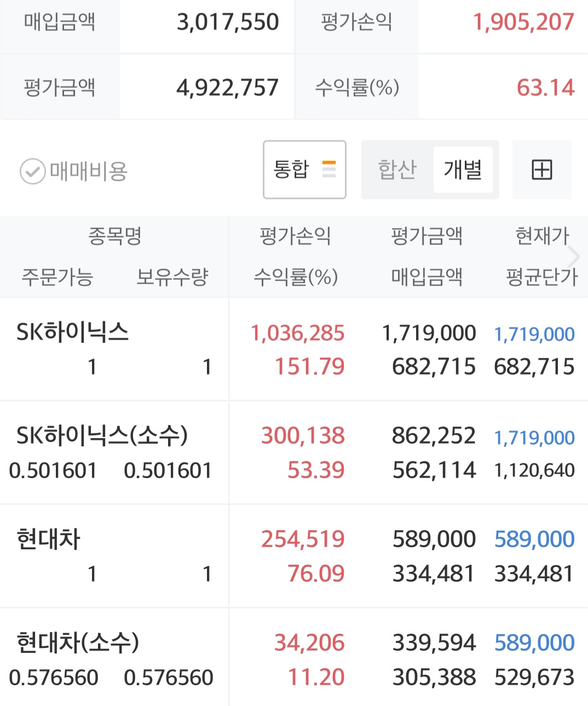Click total 매입금액 value 3,017,550
This screenshot has width=588, height=706.
click(x=228, y=22)
